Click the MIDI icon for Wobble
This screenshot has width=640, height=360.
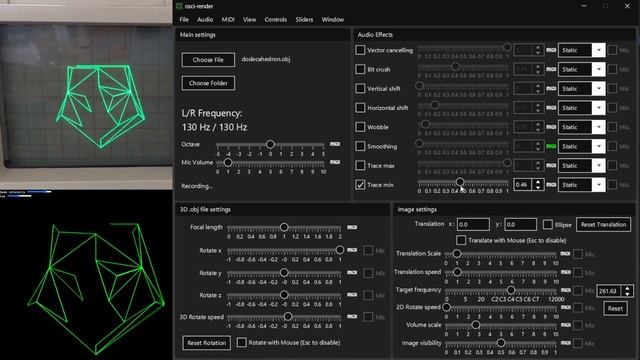coord(551,127)
